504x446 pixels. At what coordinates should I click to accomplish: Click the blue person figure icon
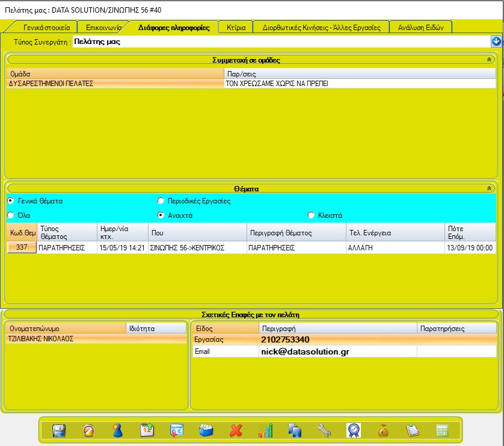tap(118, 431)
